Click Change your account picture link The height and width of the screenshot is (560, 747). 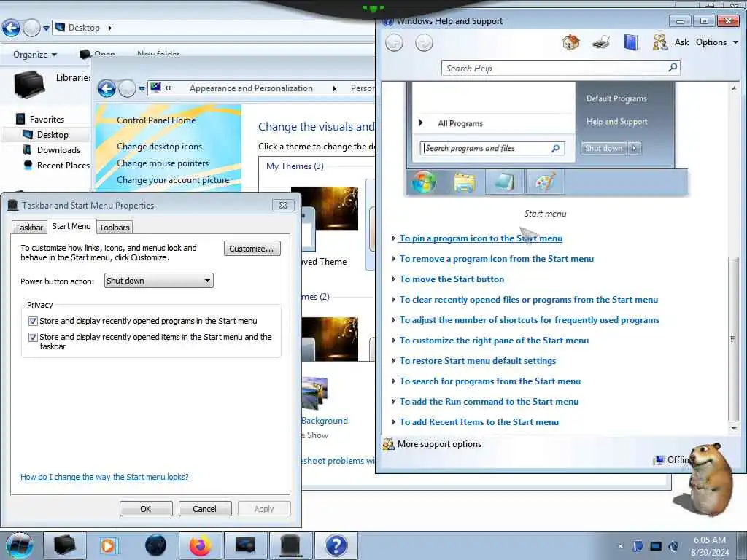(173, 180)
